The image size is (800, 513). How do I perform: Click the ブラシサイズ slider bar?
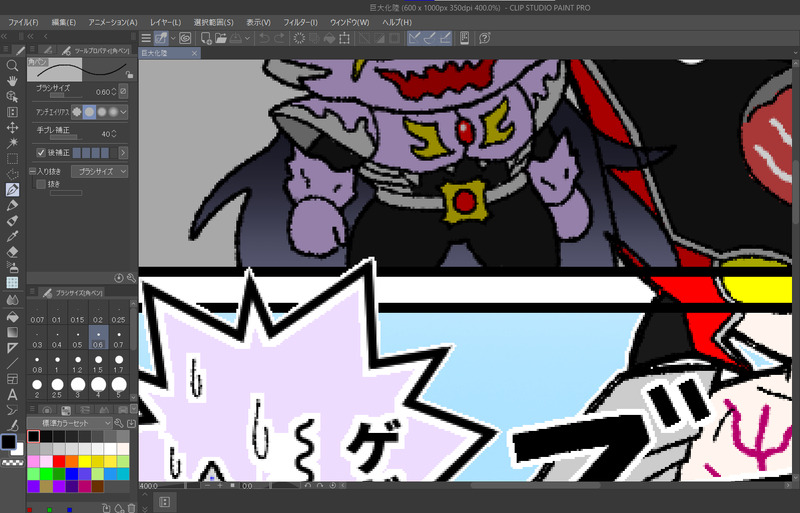pos(64,95)
